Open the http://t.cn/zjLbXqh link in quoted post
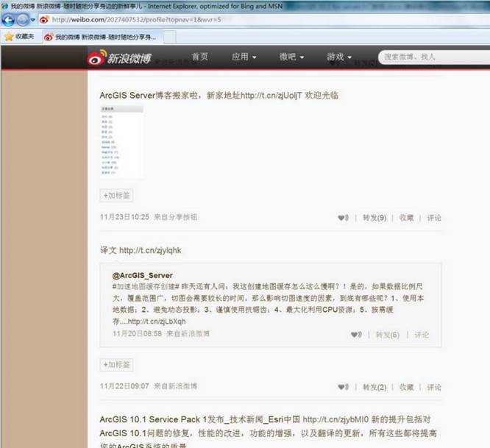The height and width of the screenshot is (448, 490). [157, 321]
